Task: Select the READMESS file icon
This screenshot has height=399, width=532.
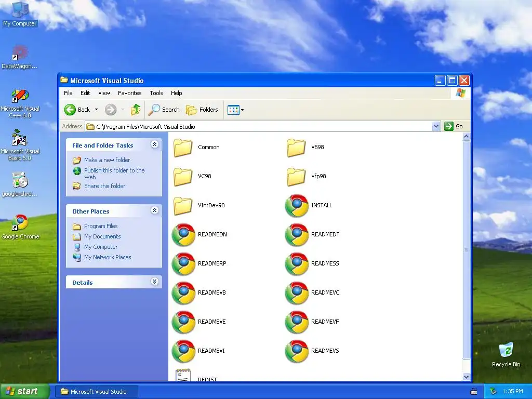Action: coord(297,264)
